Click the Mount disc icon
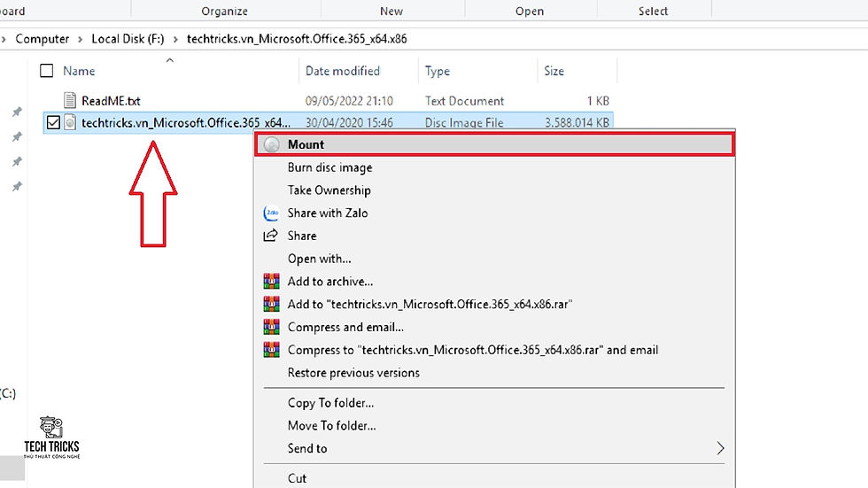This screenshot has height=488, width=868. (x=271, y=145)
